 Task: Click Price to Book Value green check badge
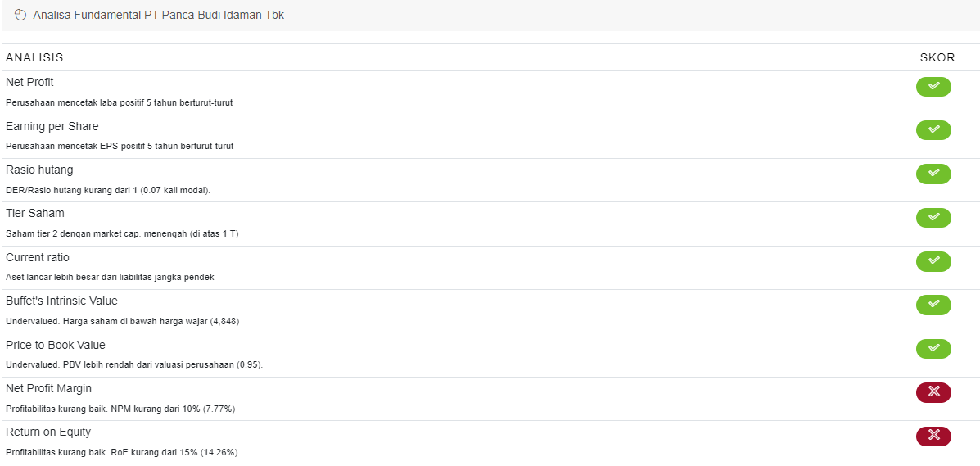pos(933,349)
